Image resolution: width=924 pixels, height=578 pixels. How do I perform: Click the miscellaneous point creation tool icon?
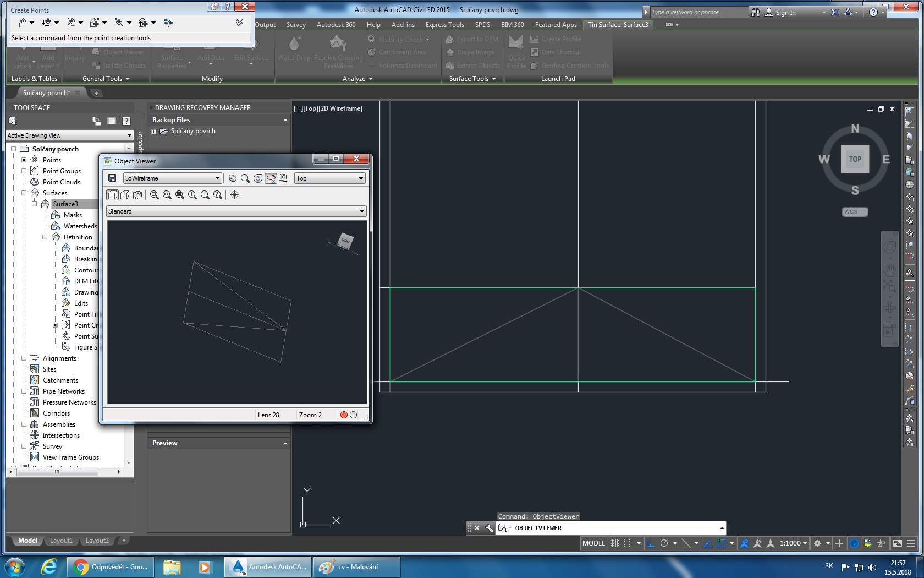[22, 23]
